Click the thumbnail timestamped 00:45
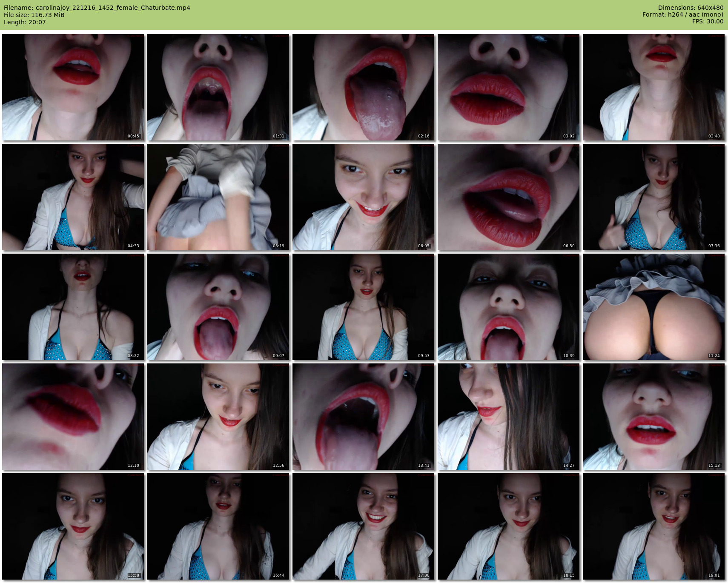 pos(73,87)
